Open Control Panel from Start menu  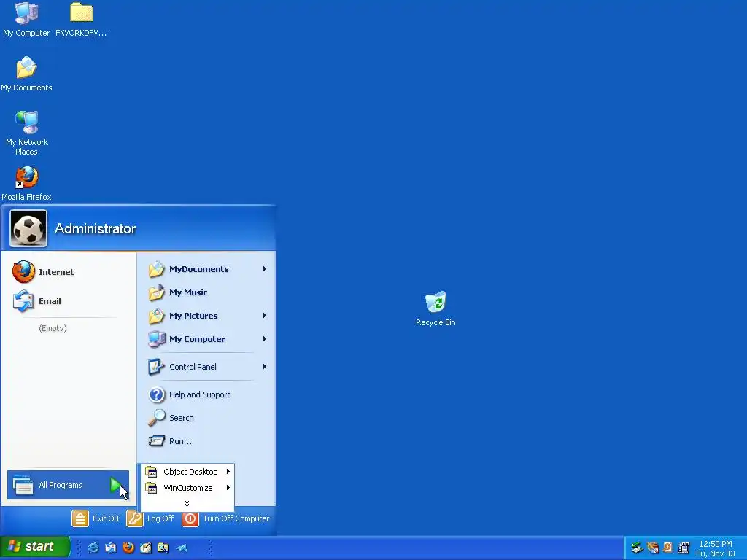pyautogui.click(x=207, y=367)
